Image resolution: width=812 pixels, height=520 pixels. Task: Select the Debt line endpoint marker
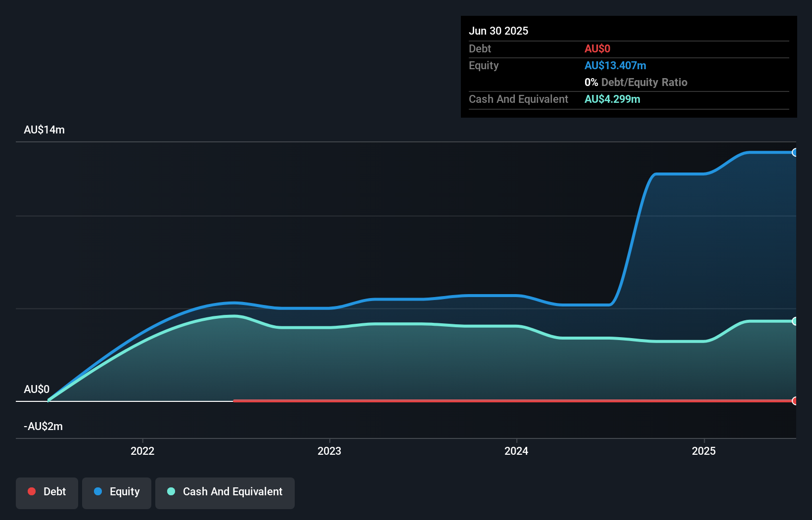point(795,401)
